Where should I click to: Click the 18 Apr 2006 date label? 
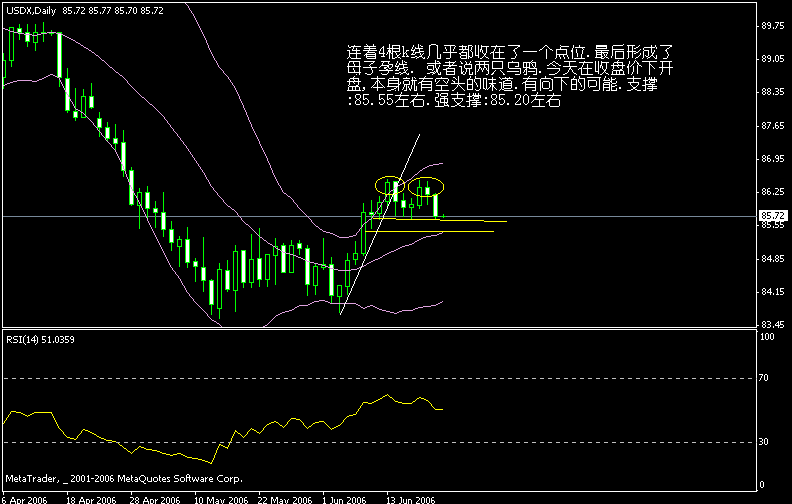[91, 499]
